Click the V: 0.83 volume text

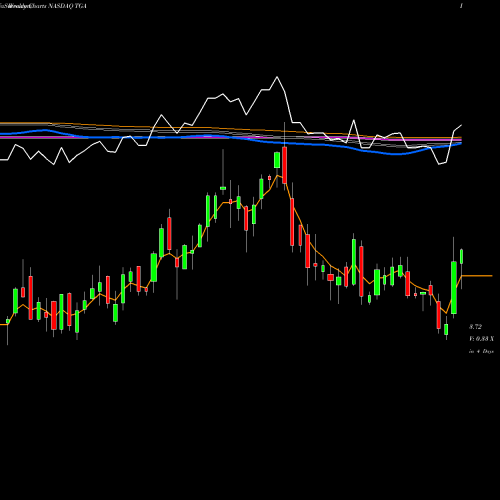click(481, 339)
